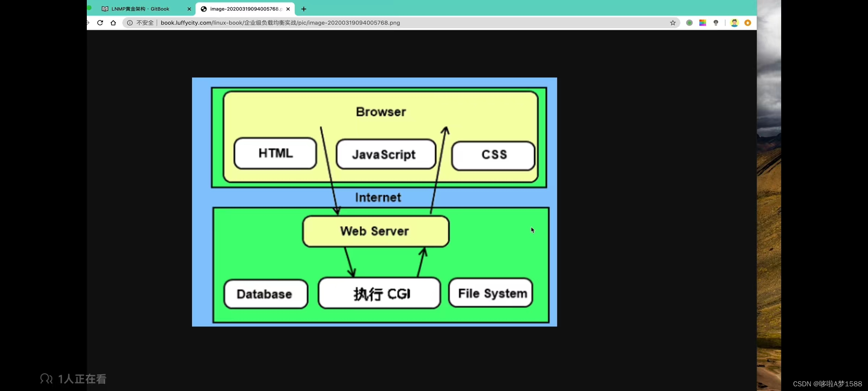Click the lightbulb extension icon
The height and width of the screenshot is (391, 868).
pyautogui.click(x=716, y=23)
